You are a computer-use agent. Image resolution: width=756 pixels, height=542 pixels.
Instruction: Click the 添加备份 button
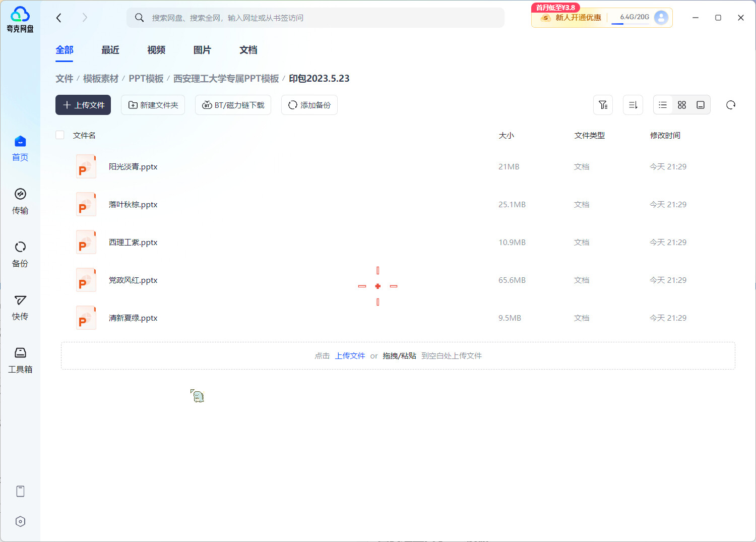point(309,105)
